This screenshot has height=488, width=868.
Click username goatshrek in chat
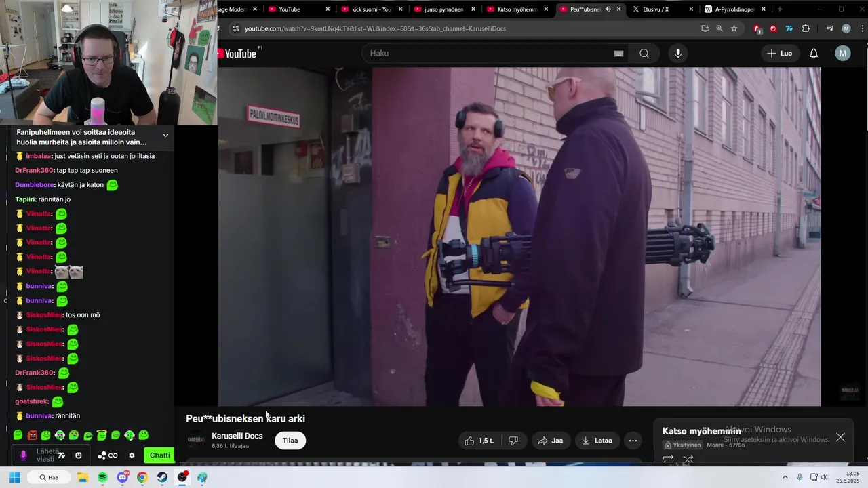click(31, 401)
